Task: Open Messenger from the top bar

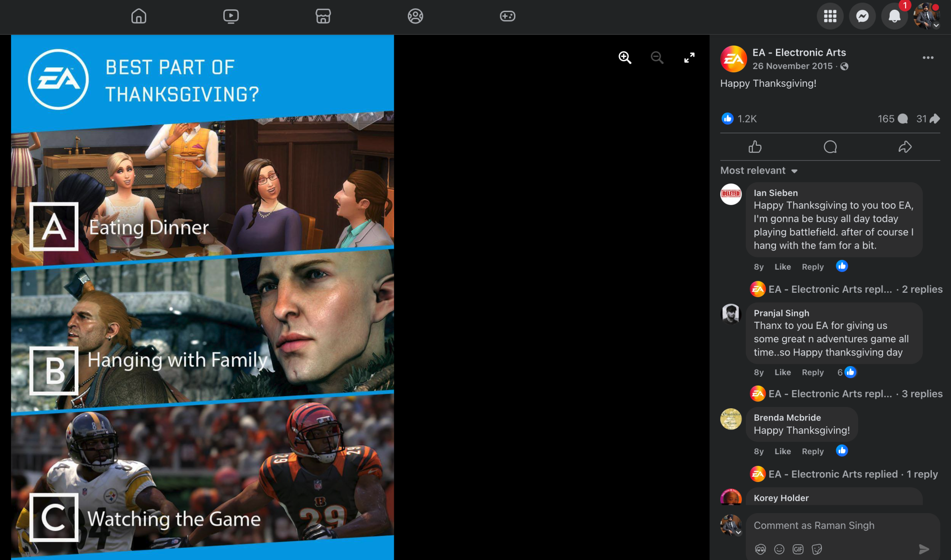Action: 862,16
